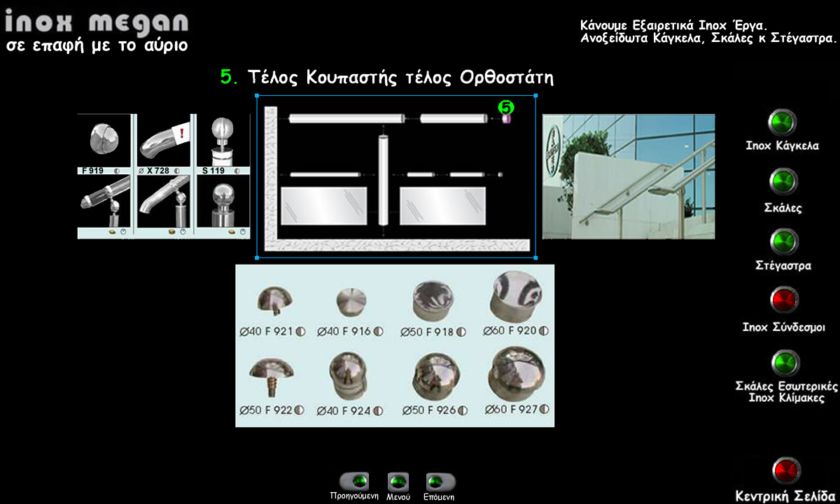Click the green Inox Κάγκελα button

click(782, 122)
